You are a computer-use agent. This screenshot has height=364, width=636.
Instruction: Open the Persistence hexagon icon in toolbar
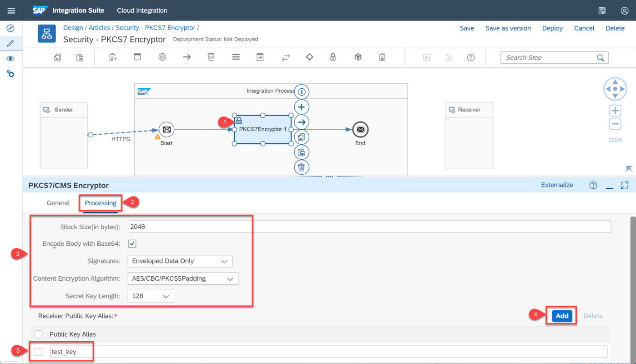[358, 57]
